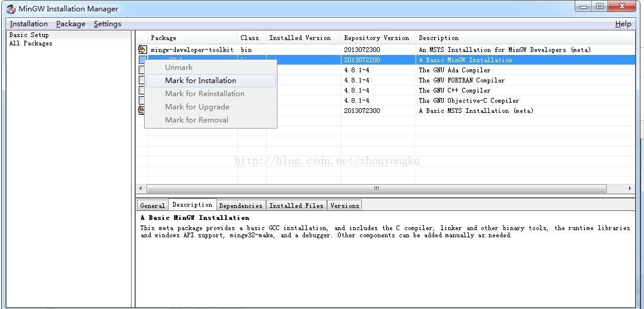Open the Installation menu

point(29,24)
